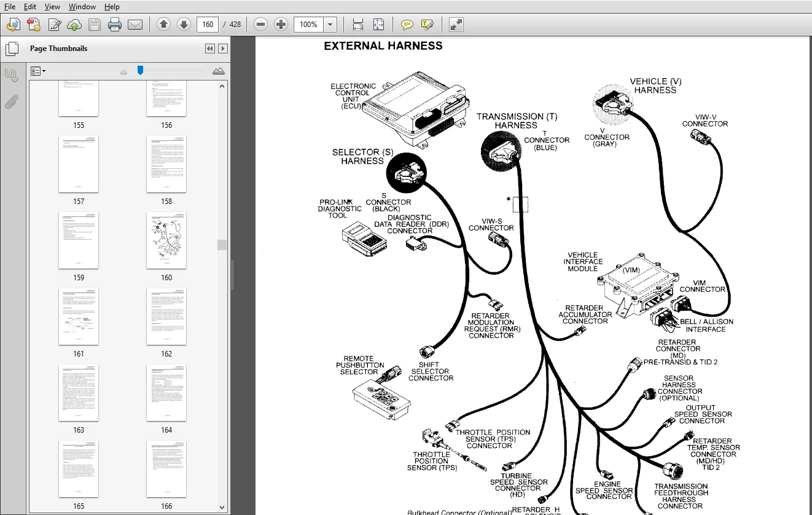Viewport: 812px width, 515px height.
Task: Zoom in using the plus button
Action: coord(281,25)
